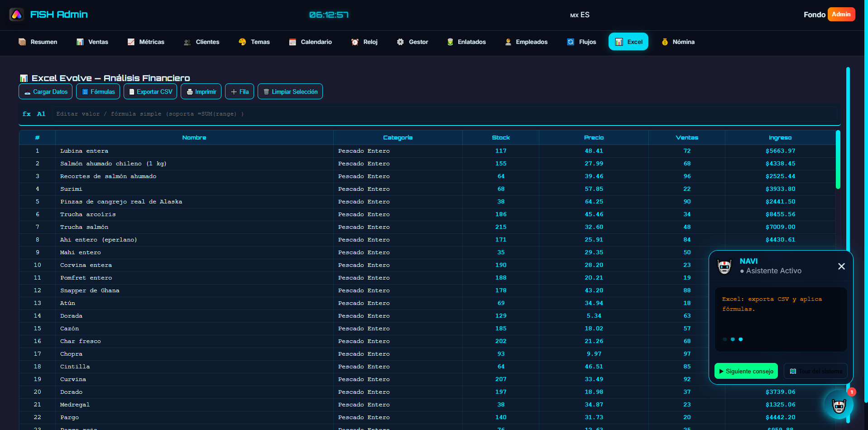Click the Admin badge
This screenshot has height=430, width=868.
[841, 14]
